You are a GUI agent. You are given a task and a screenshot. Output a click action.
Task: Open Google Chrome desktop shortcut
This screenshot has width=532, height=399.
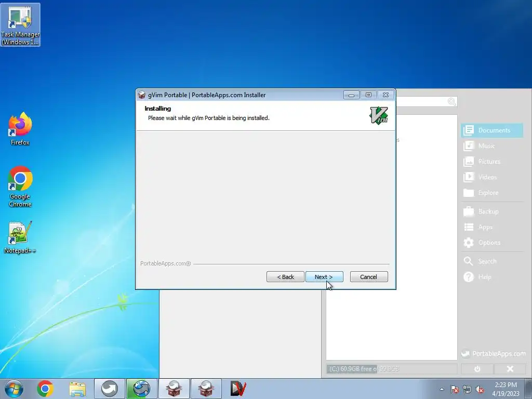[x=20, y=187]
